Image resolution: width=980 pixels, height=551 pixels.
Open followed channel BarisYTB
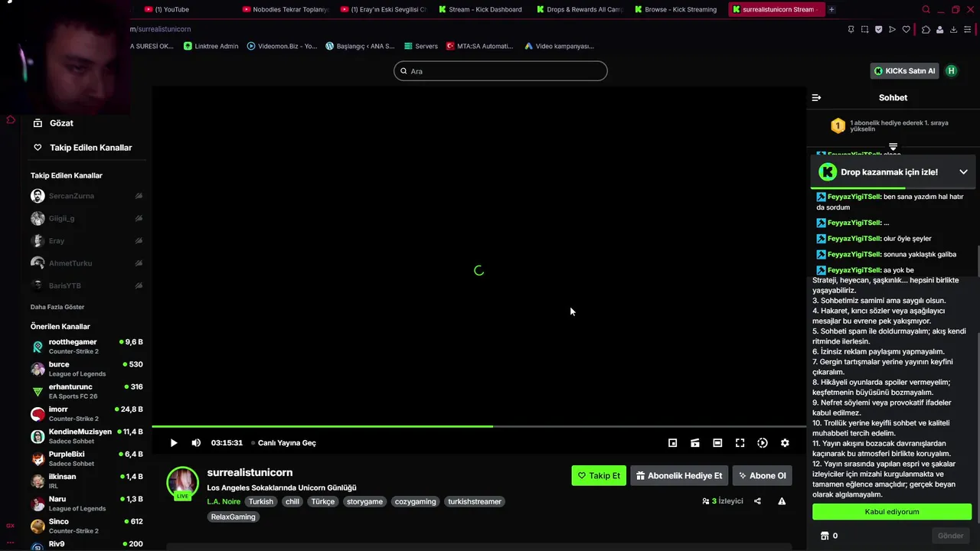click(x=87, y=285)
